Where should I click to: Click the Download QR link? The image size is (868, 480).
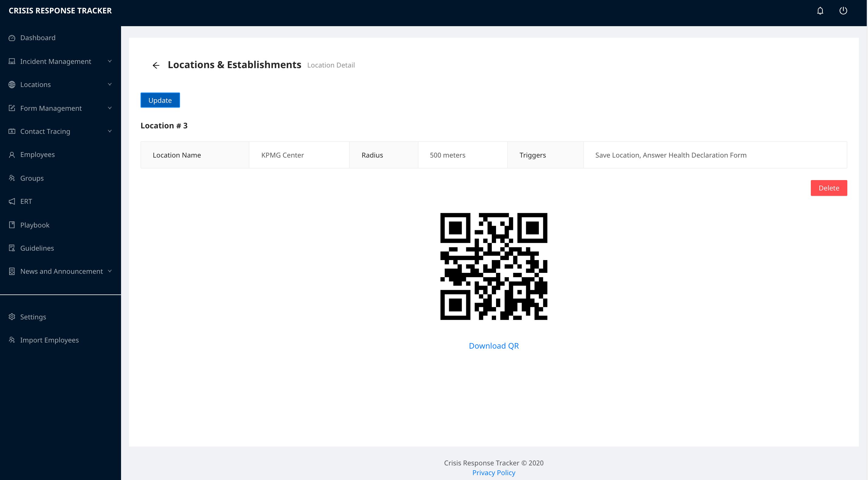[x=493, y=346]
